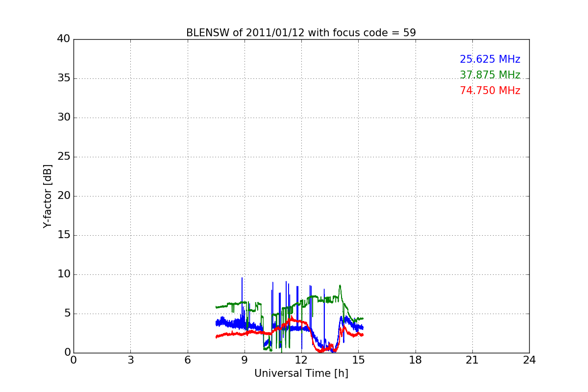Click the Universal Time [h] axis label
Viewport: 588px width, 392px height.
(x=301, y=373)
